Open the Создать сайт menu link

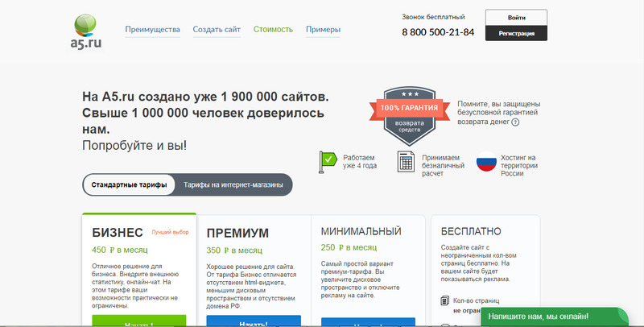point(217,30)
